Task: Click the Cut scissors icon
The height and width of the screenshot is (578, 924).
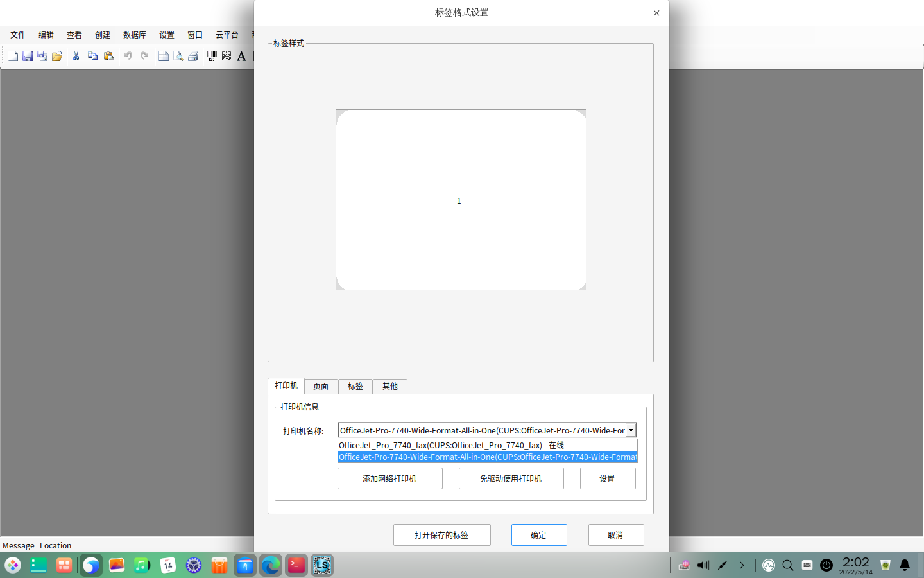Action: pos(76,56)
